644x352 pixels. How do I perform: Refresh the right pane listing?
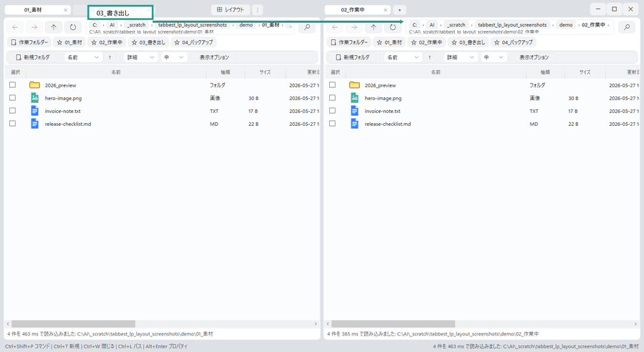click(x=393, y=27)
